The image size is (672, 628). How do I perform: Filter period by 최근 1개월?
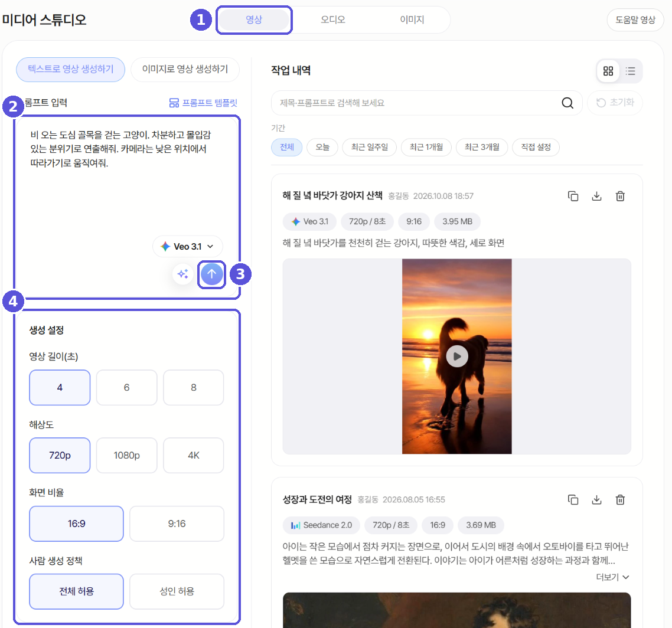pyautogui.click(x=426, y=148)
